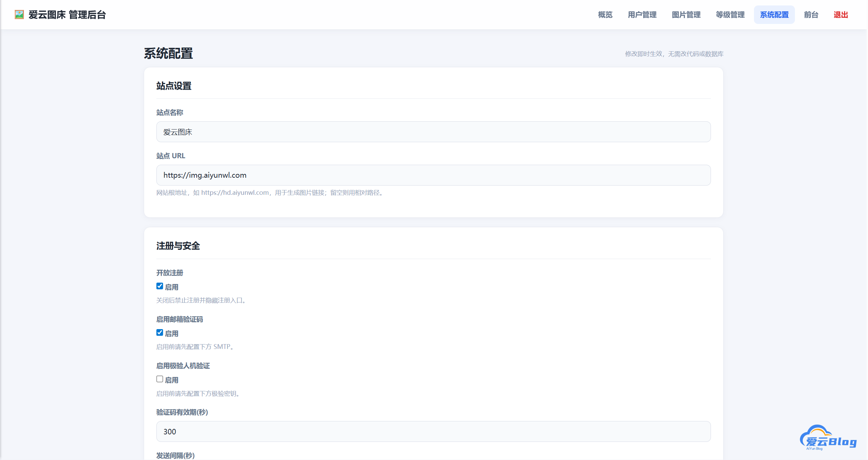Click the 爱云图床 管理后台 title
Image resolution: width=868 pixels, height=460 pixels.
(x=67, y=15)
